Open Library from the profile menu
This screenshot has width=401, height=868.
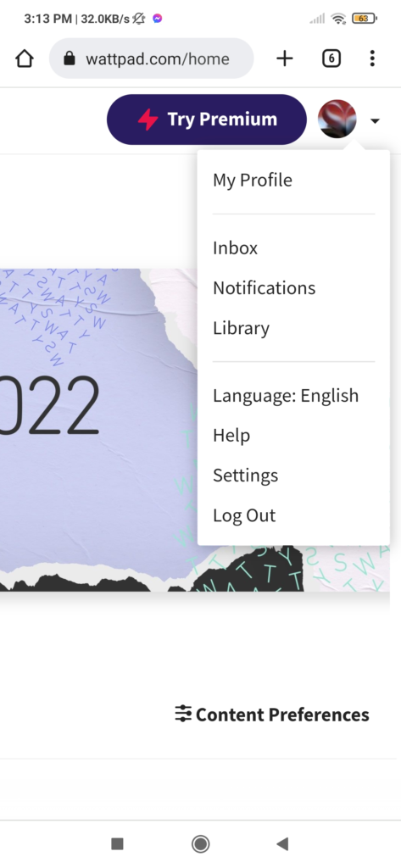coord(242,328)
